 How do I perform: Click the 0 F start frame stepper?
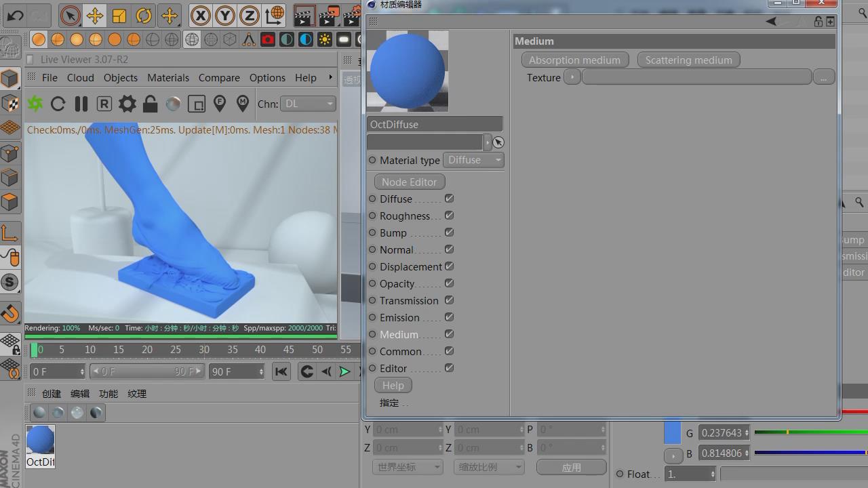[82, 371]
